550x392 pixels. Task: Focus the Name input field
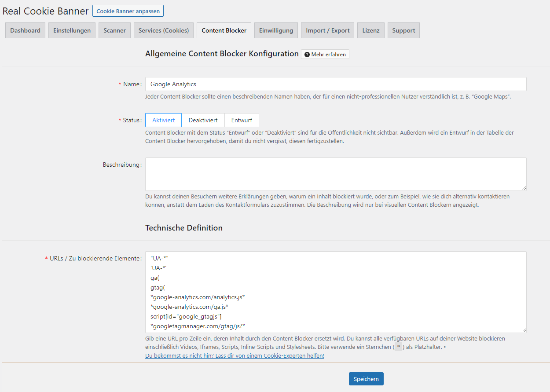(336, 84)
